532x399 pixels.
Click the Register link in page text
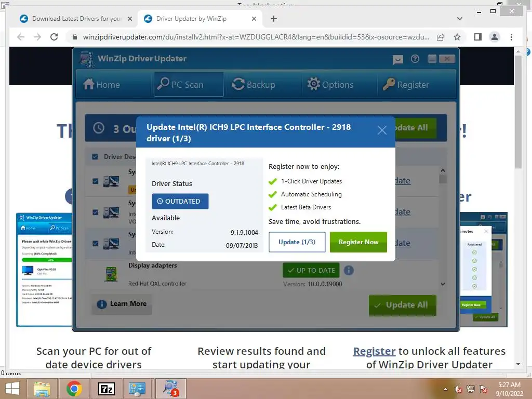(374, 351)
